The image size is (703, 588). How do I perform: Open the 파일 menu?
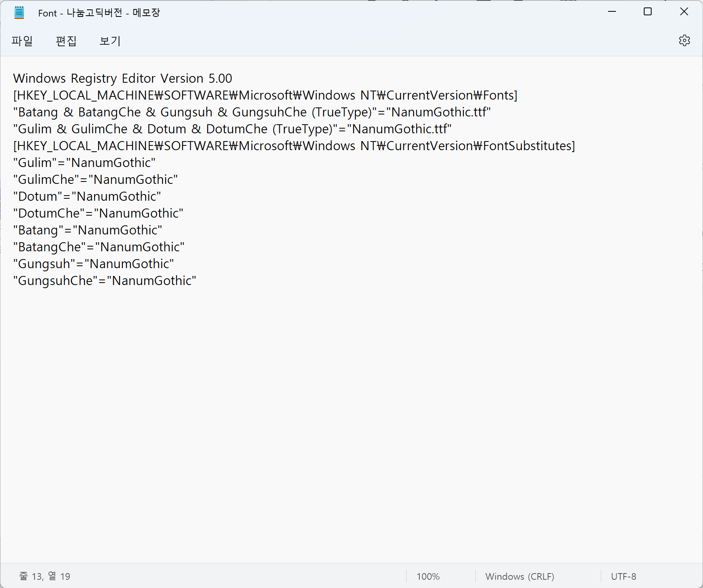(x=22, y=41)
